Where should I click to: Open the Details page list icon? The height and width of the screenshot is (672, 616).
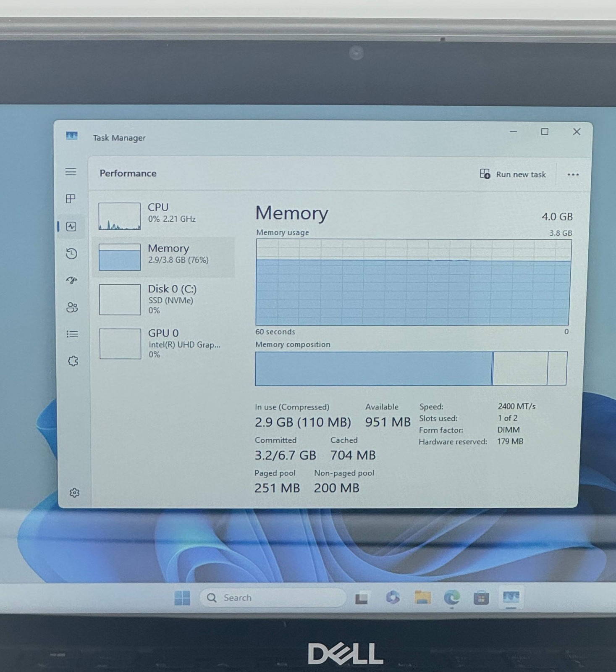tap(72, 334)
